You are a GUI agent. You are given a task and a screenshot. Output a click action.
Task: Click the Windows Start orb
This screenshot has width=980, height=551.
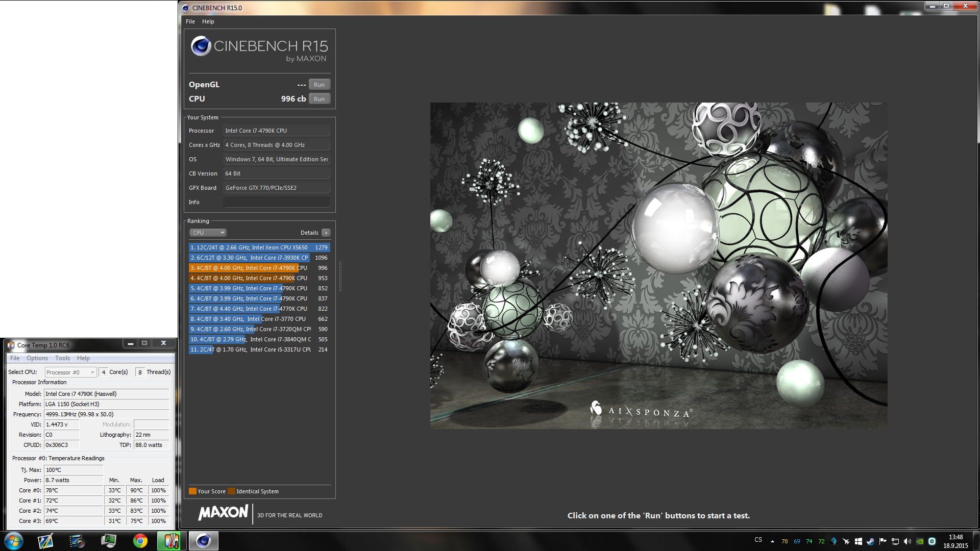pyautogui.click(x=14, y=541)
